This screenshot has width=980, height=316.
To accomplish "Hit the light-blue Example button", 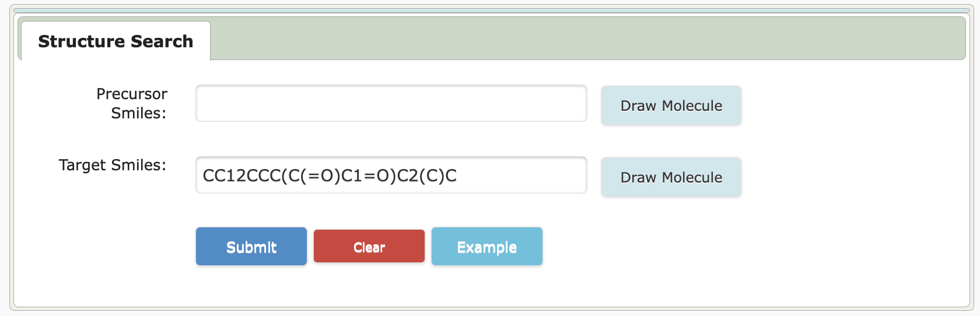I will pyautogui.click(x=487, y=247).
